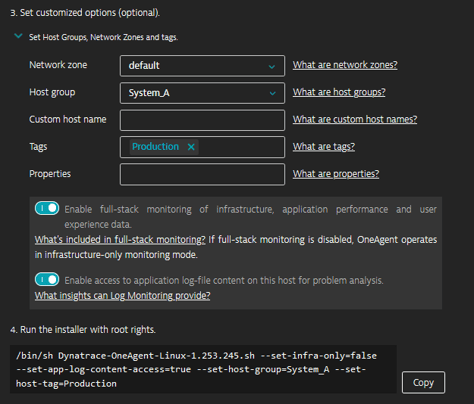This screenshot has width=474, height=404.
Task: Click the Host group label
Action: click(52, 92)
